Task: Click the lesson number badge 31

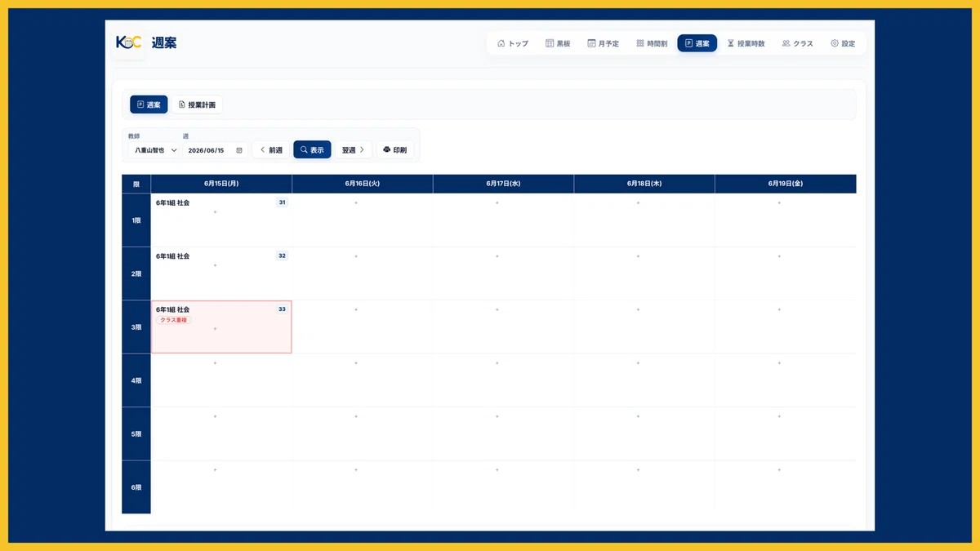Action: click(x=282, y=202)
